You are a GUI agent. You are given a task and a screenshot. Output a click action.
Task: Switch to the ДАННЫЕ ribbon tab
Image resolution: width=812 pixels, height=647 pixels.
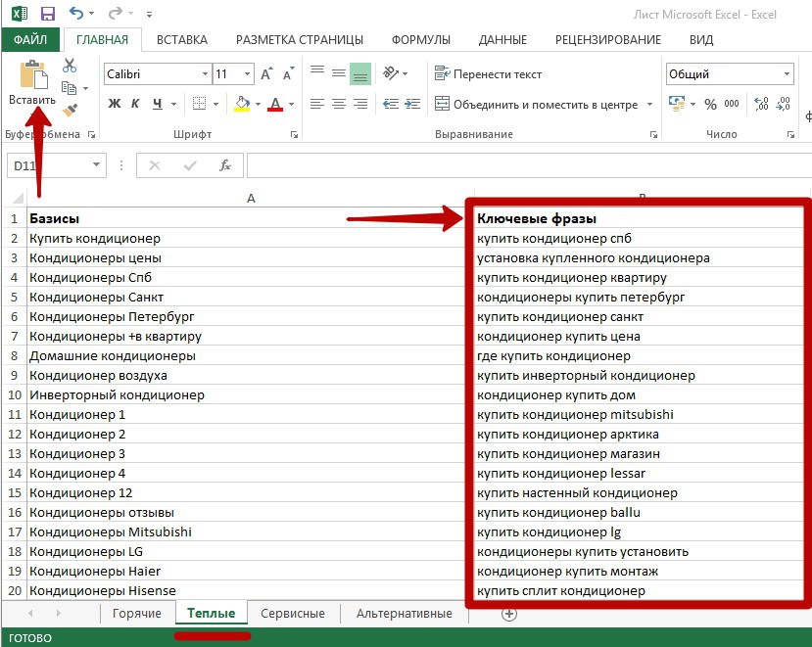click(502, 40)
